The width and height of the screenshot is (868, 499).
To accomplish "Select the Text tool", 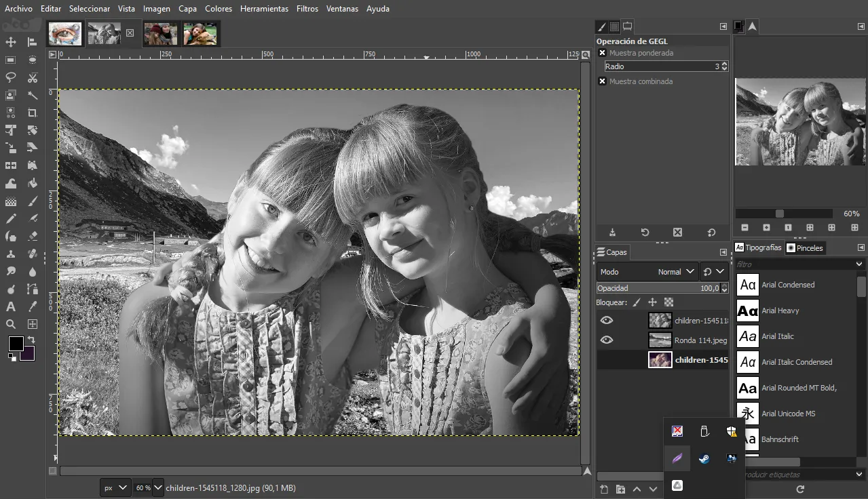I will pos(11,306).
